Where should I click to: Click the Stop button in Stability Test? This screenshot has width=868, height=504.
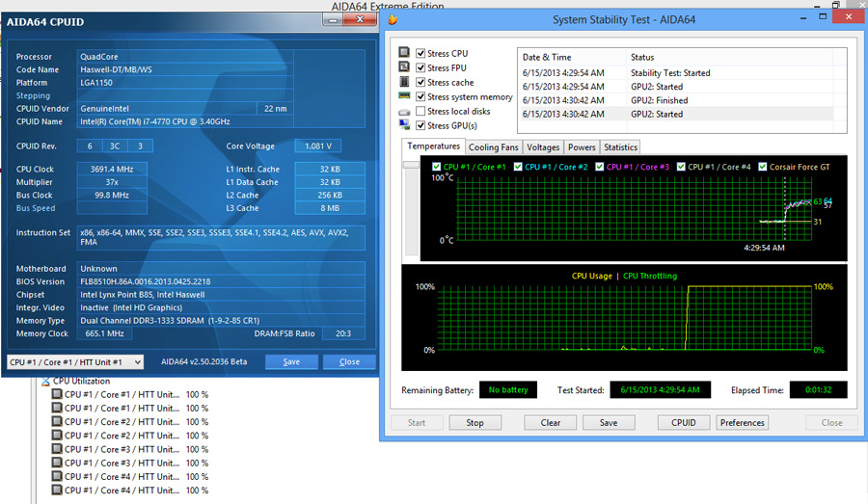pyautogui.click(x=475, y=423)
